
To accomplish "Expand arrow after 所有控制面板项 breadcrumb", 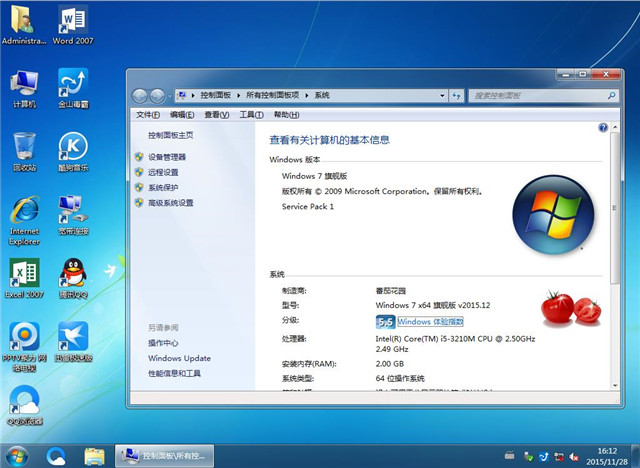I will click(x=307, y=95).
